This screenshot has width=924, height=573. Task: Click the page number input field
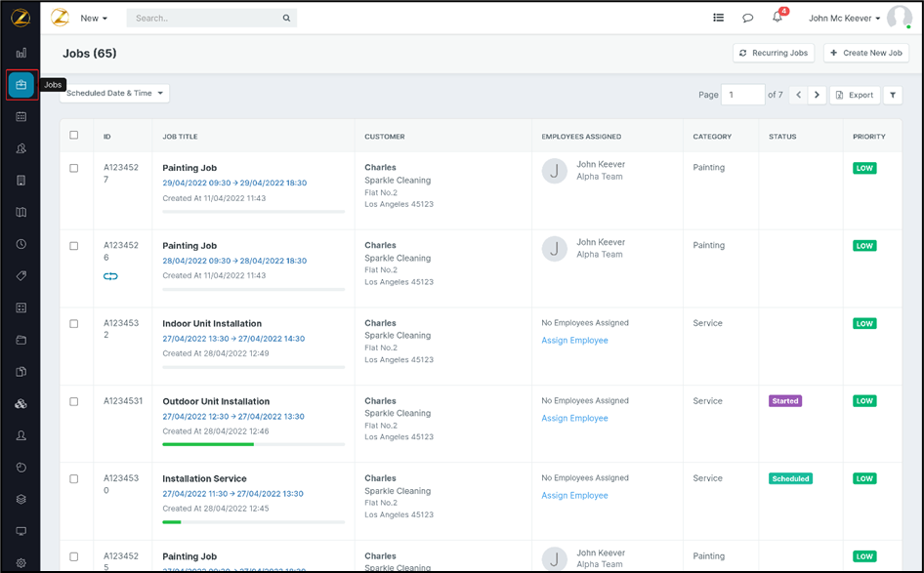[742, 95]
